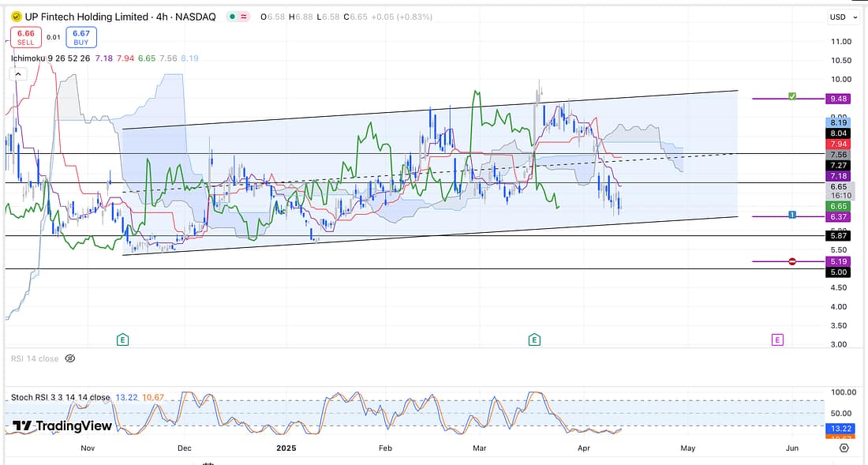The image size is (868, 465).
Task: Click the green earnings E marker in March
Action: tap(534, 339)
